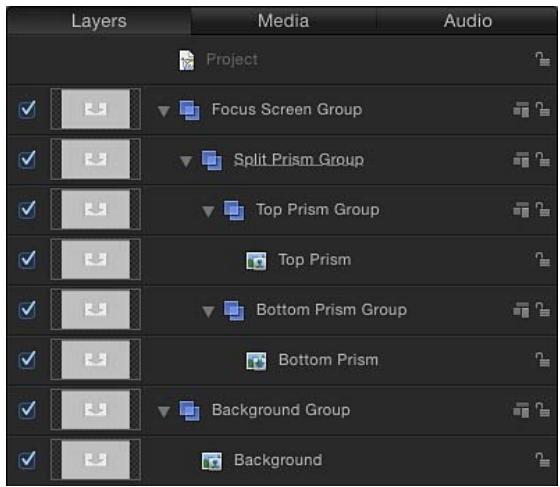
Task: Uncheck Bottom Prism layer visibility checkbox
Action: click(27, 360)
